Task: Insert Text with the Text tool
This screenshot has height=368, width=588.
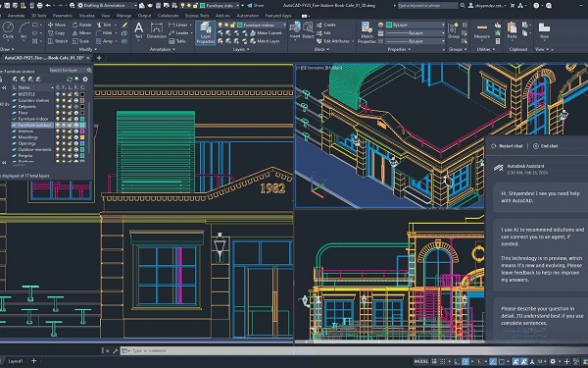Action: coord(139,30)
